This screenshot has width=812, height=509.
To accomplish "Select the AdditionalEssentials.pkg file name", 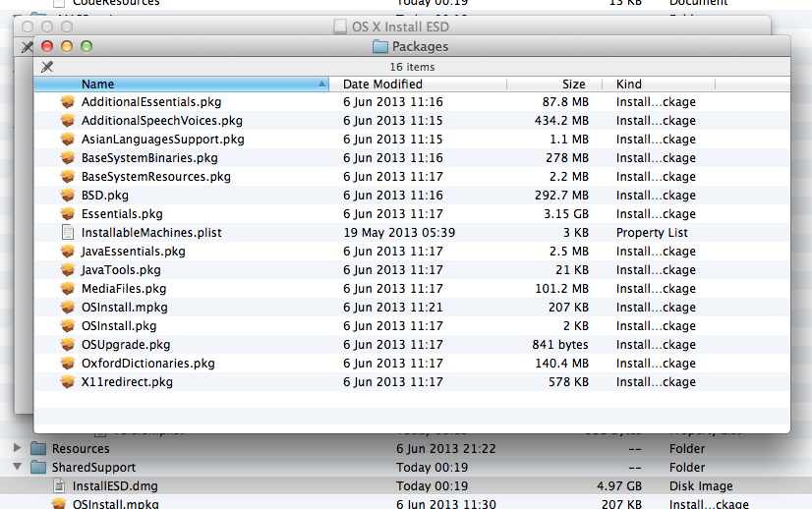I will click(151, 102).
